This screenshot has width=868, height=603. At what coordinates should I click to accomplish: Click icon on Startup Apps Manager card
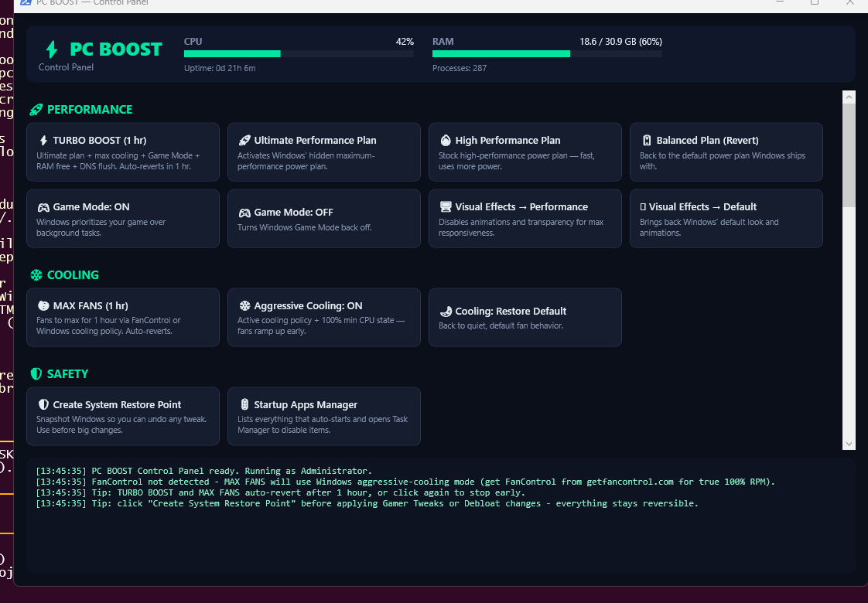(244, 404)
